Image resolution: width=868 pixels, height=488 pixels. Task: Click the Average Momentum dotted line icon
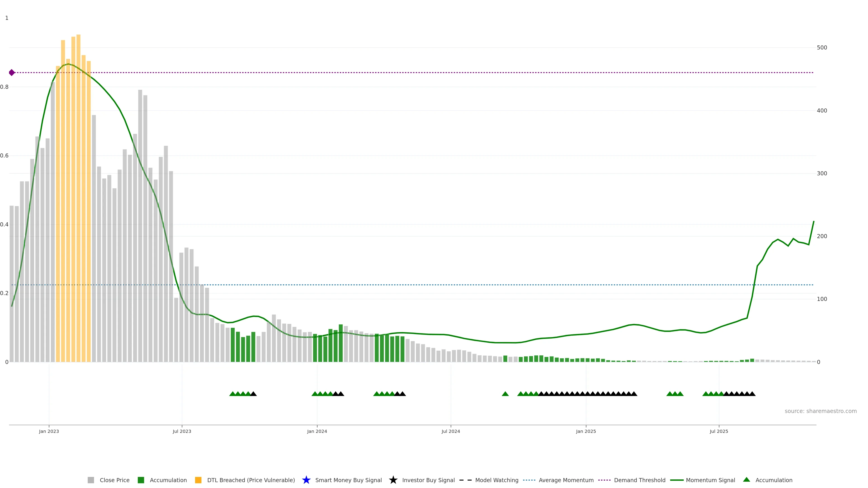coord(529,480)
